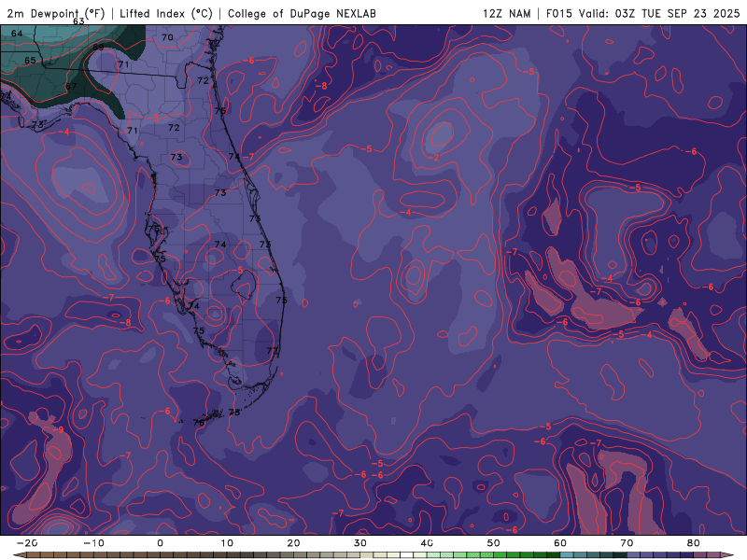Pick the white colorbar segment near 40

coord(407,555)
